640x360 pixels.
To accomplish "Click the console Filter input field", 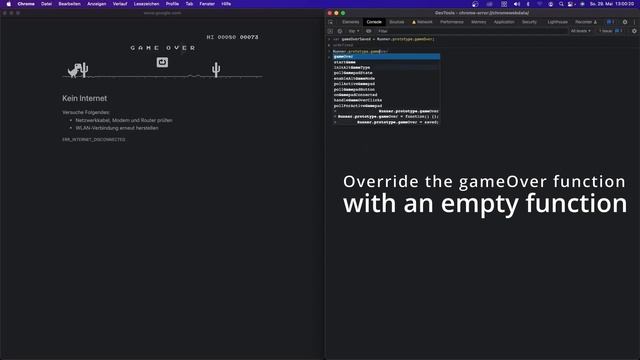I will click(x=471, y=31).
